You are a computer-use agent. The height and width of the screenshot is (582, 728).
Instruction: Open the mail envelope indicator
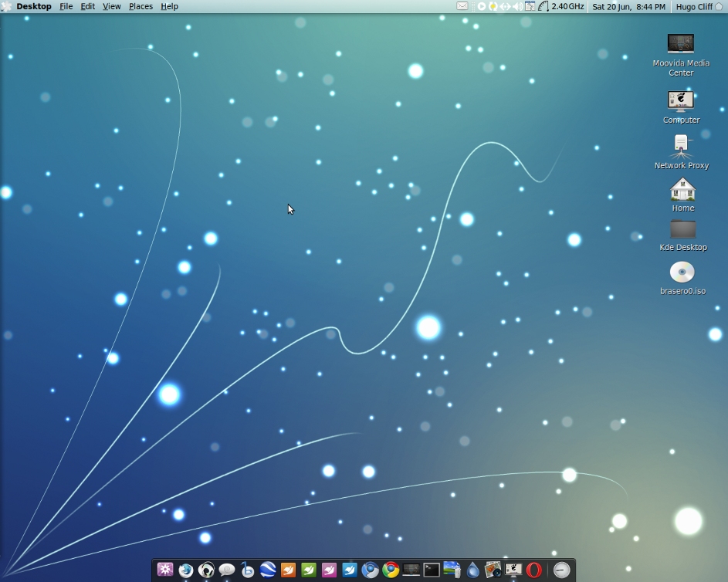pos(462,6)
